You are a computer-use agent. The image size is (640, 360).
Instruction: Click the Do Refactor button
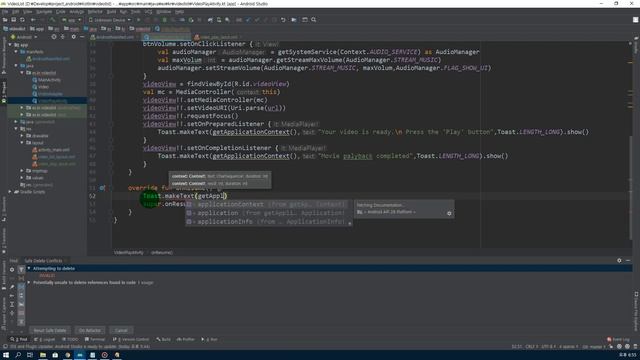(x=90, y=330)
